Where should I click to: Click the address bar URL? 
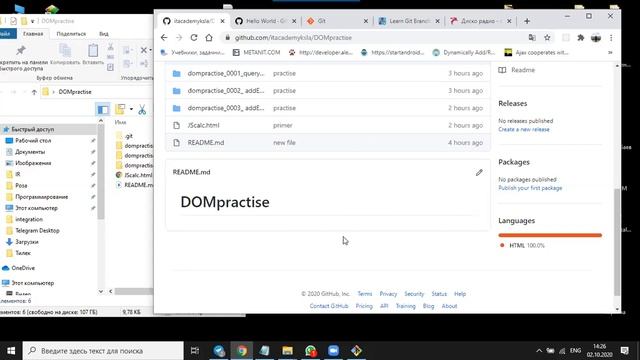(293, 38)
